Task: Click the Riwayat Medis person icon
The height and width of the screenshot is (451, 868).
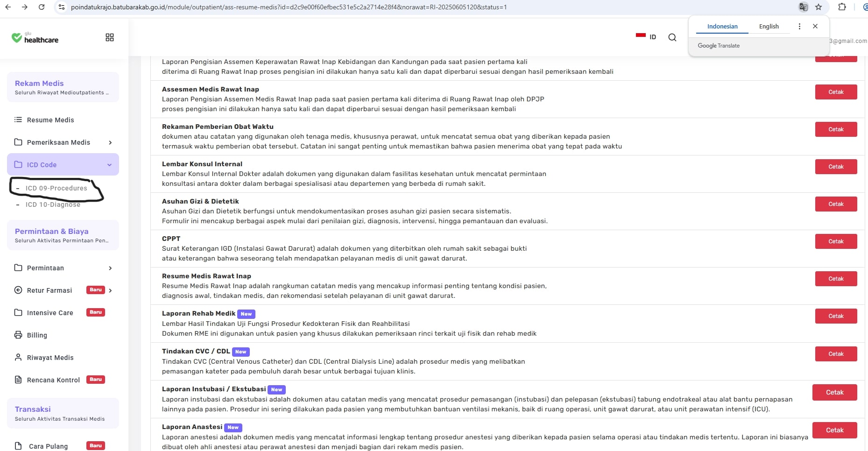Action: 18,357
